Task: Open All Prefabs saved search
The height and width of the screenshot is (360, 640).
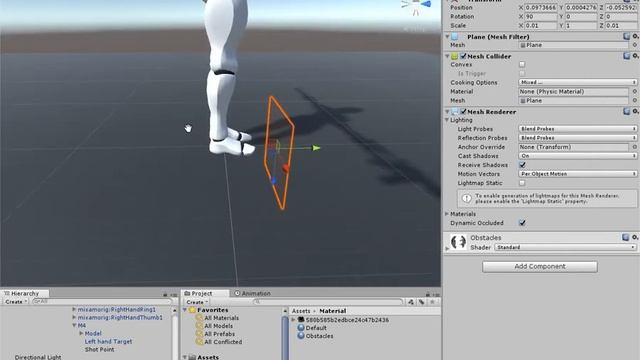Action: (x=215, y=334)
